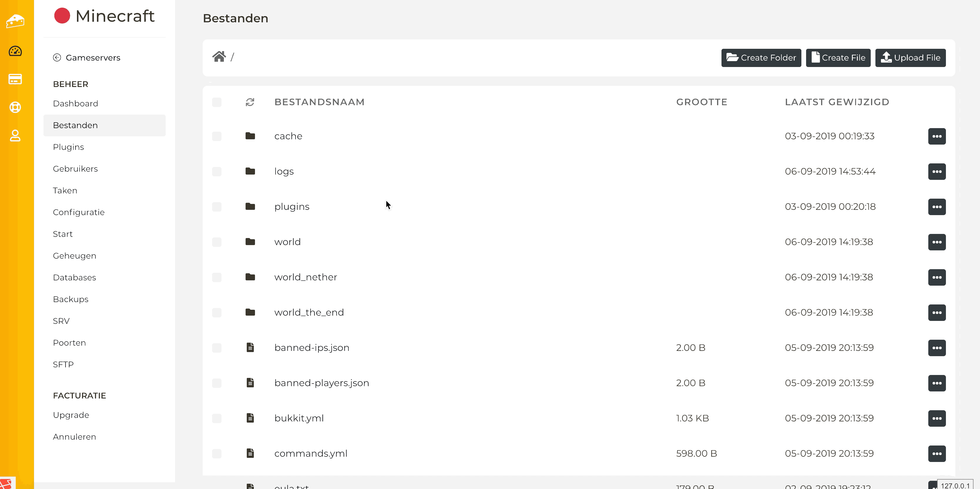980x489 pixels.
Task: Open the speedometer dashboard sidebar icon
Action: coord(15,51)
